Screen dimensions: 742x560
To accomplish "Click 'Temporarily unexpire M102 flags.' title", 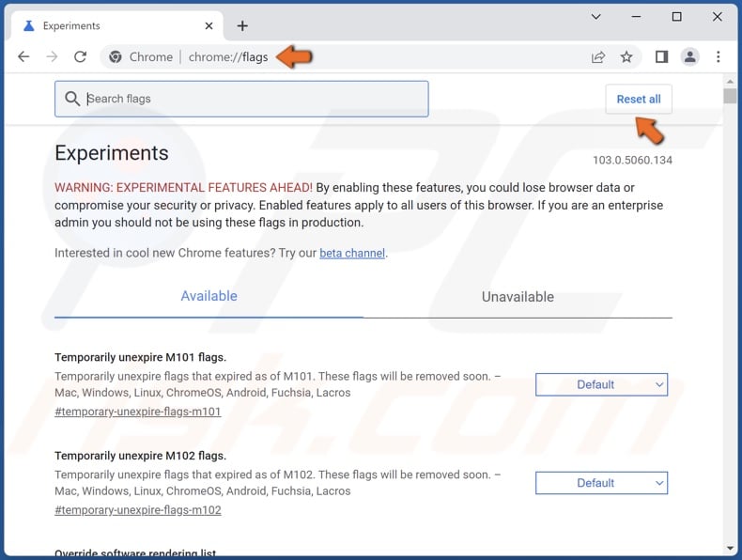I will pyautogui.click(x=141, y=456).
